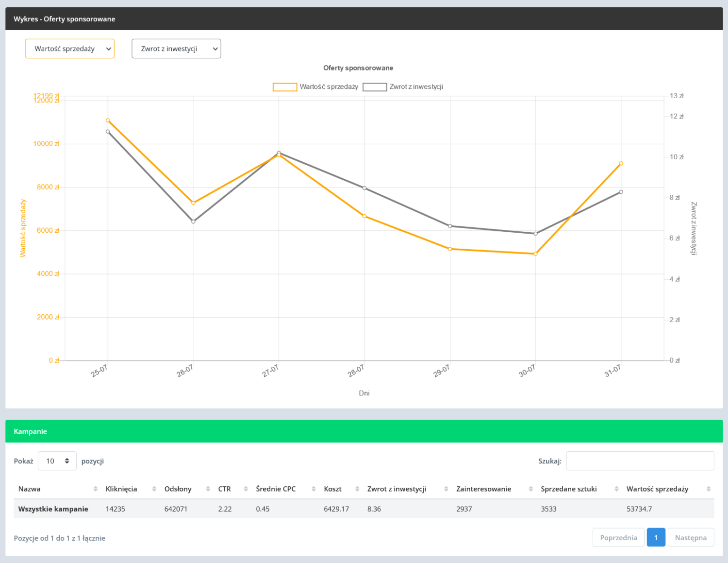The height and width of the screenshot is (563, 728).
Task: Click the 31-07 orange data point
Action: (621, 164)
